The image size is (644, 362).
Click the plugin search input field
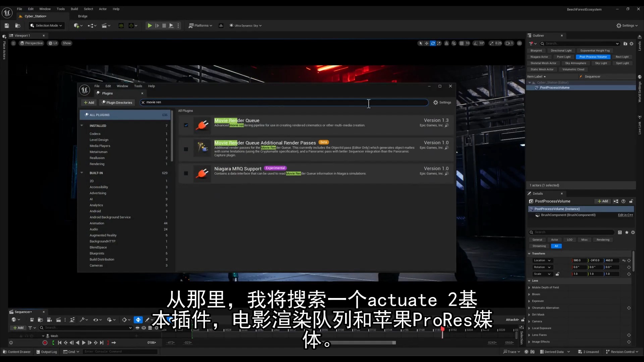[x=284, y=103]
